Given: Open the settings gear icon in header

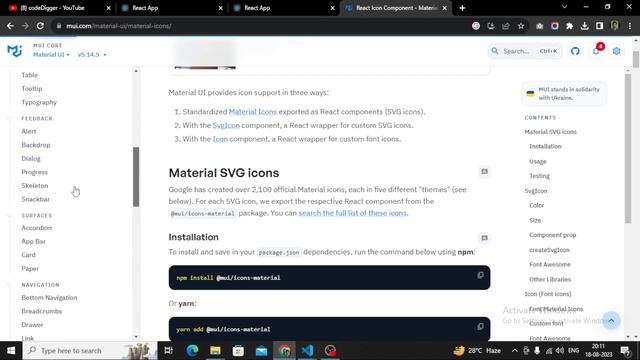Looking at the screenshot, I should point(616,51).
